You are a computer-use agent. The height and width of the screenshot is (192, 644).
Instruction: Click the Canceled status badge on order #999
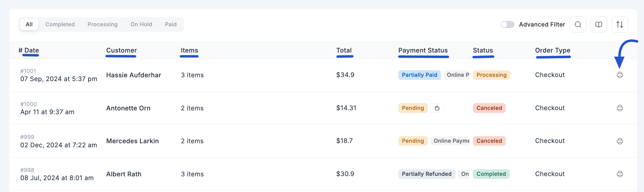coord(489,141)
